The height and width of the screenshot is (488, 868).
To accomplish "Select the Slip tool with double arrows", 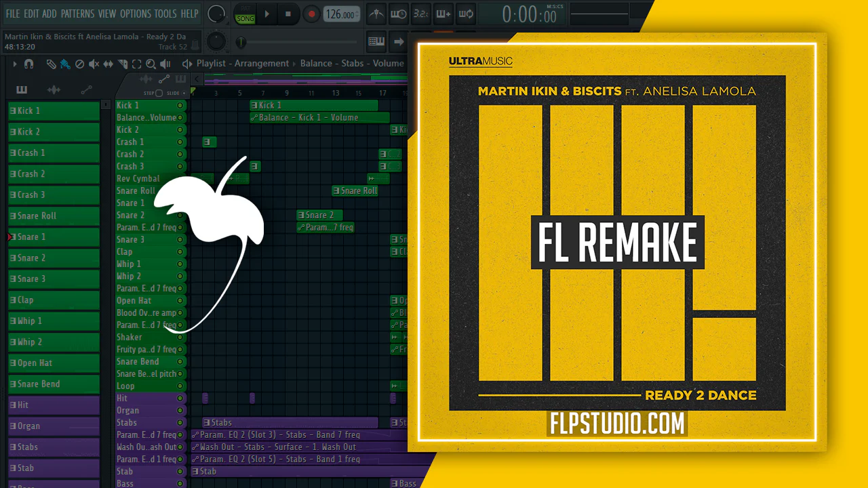I will click(108, 64).
